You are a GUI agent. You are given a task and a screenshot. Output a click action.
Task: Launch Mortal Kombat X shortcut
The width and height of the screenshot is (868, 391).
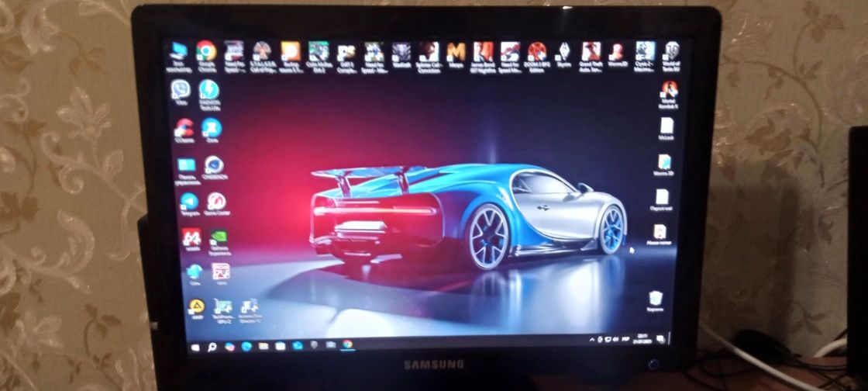click(669, 94)
